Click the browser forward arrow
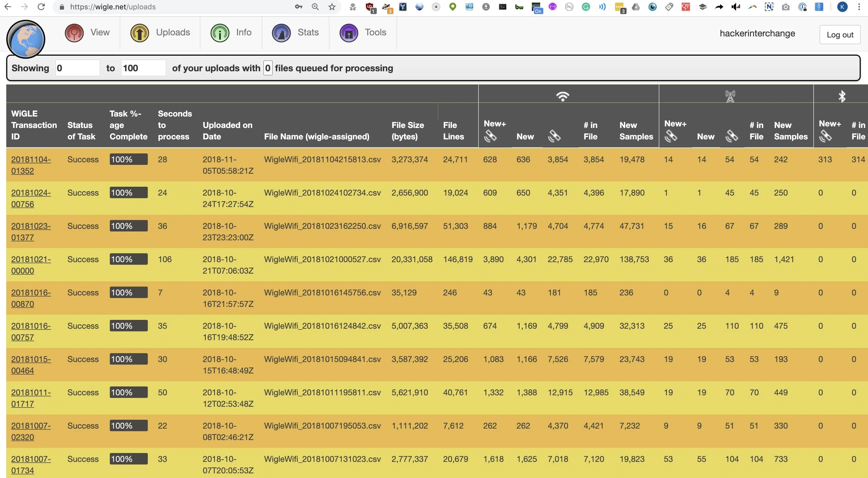 (x=24, y=7)
